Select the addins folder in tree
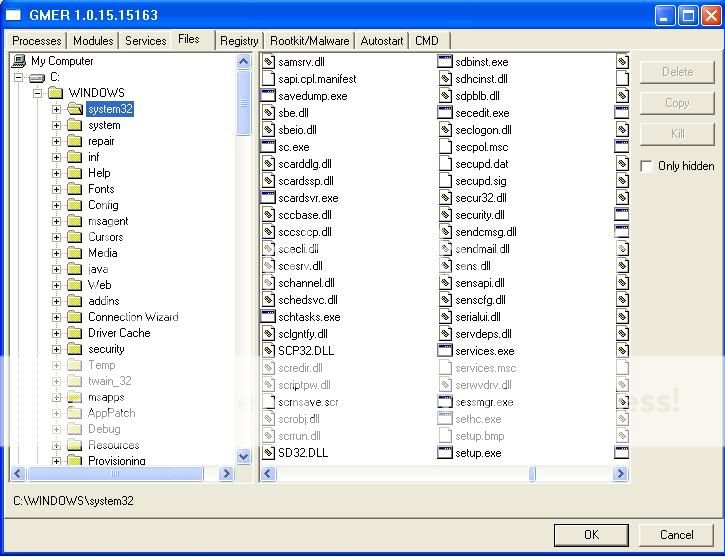Viewport: 725px width, 557px height. coord(104,301)
